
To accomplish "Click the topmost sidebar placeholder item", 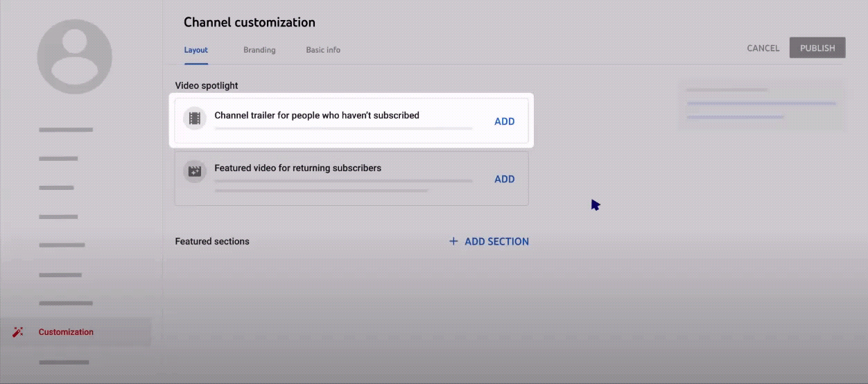I will [x=66, y=130].
